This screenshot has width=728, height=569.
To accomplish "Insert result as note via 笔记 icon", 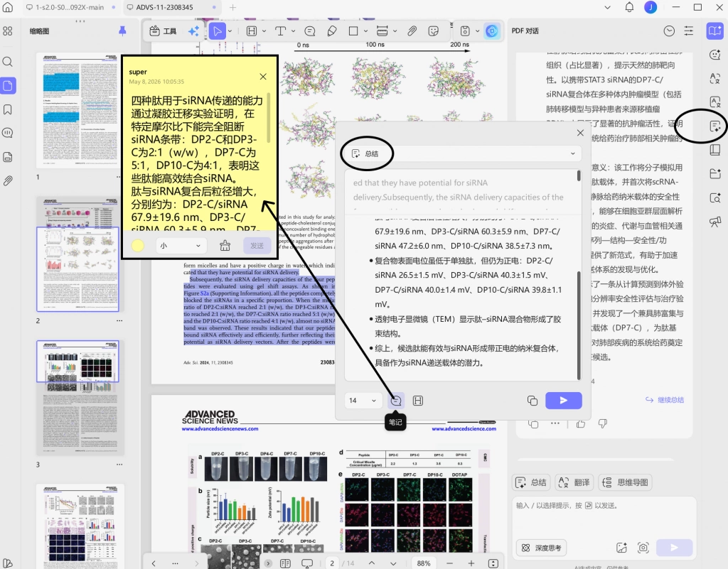I will click(x=396, y=401).
